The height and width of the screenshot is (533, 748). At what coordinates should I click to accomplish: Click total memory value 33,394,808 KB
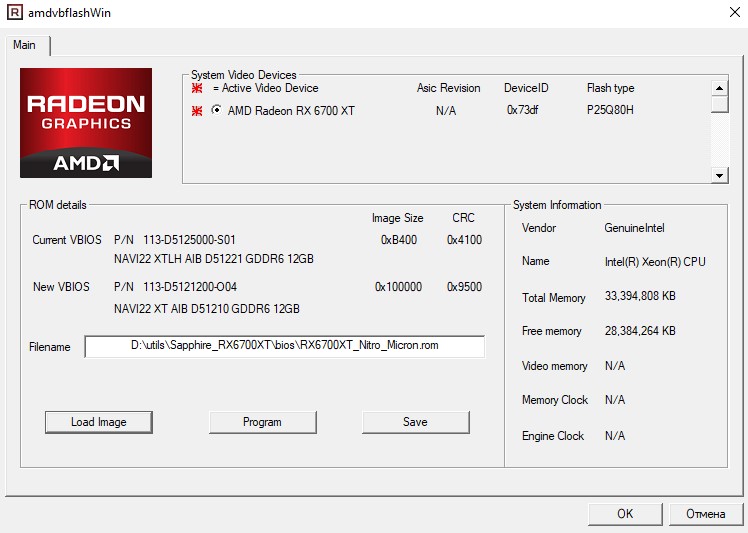640,296
